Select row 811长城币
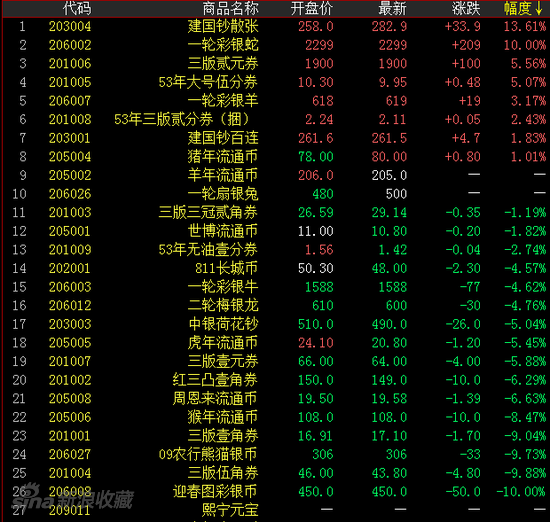550x522 pixels. [x=276, y=268]
